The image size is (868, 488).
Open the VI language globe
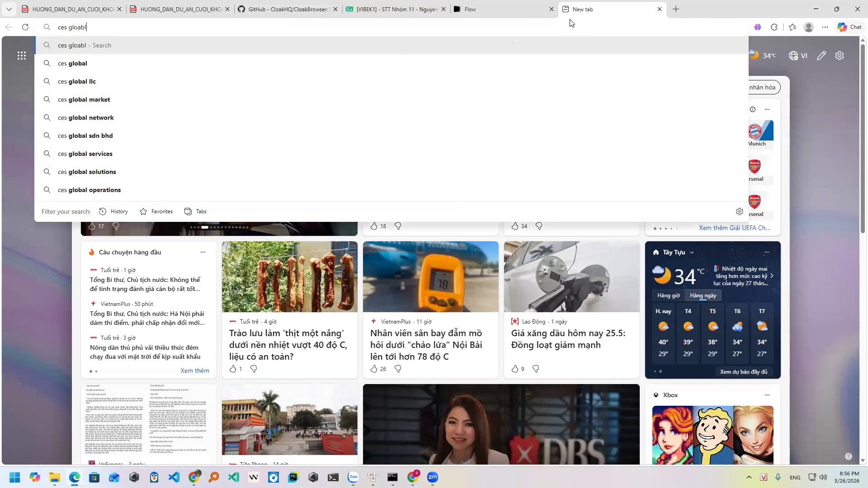pyautogui.click(x=798, y=56)
